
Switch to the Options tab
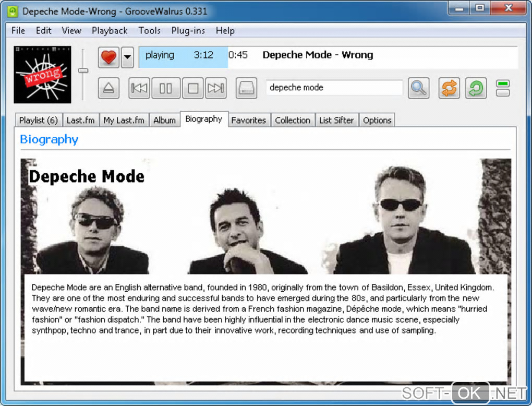click(377, 120)
